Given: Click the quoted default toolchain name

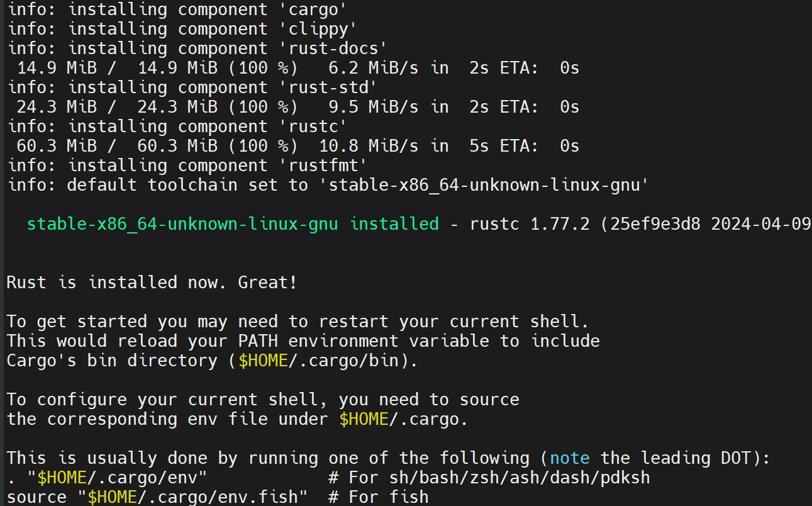Looking at the screenshot, I should pyautogui.click(x=483, y=185).
